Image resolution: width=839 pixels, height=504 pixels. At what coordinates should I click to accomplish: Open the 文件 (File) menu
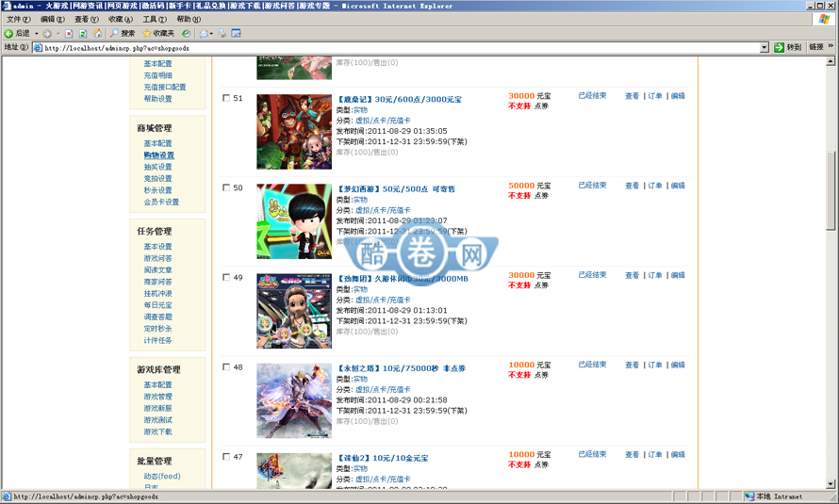18,19
